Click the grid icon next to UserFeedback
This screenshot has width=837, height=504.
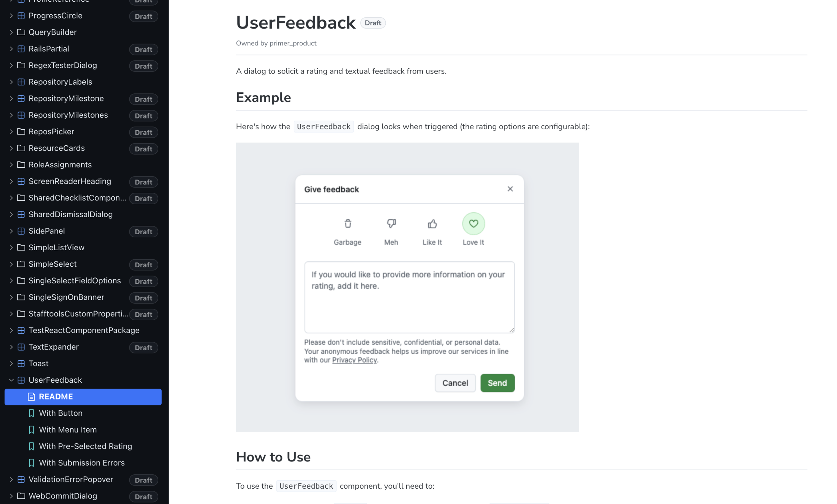click(x=21, y=380)
